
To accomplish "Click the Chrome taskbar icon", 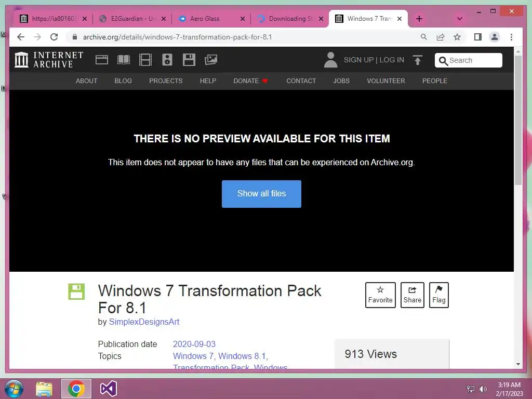I will point(76,389).
